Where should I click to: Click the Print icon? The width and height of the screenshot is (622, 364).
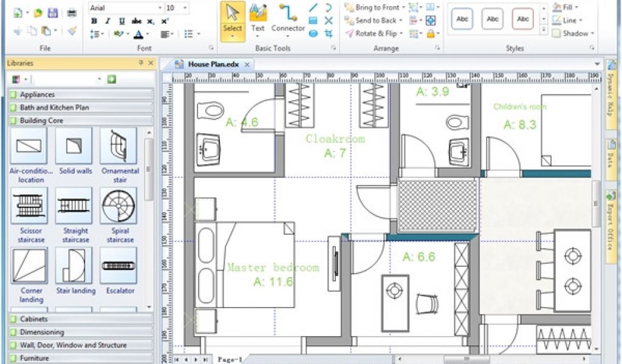[x=72, y=13]
